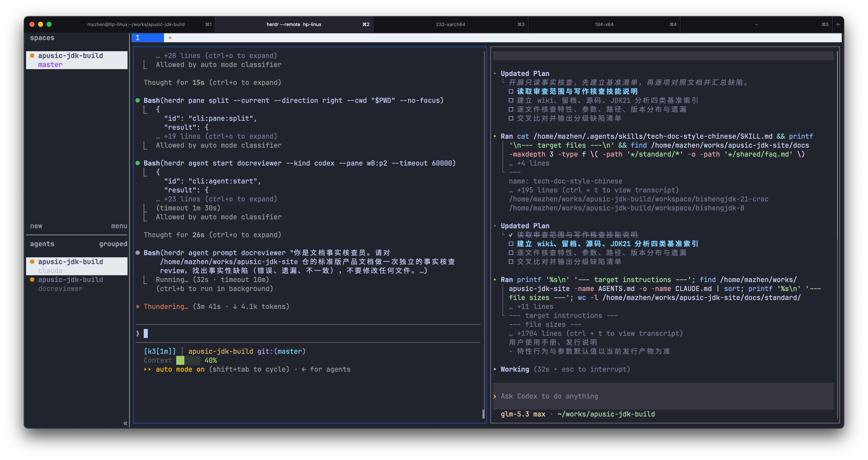Expand the +28 lines collapsed output
The width and height of the screenshot is (868, 460).
[x=216, y=55]
